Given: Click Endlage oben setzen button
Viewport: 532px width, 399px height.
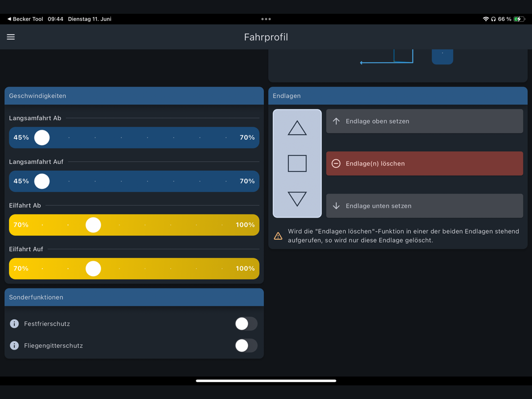Looking at the screenshot, I should [425, 121].
